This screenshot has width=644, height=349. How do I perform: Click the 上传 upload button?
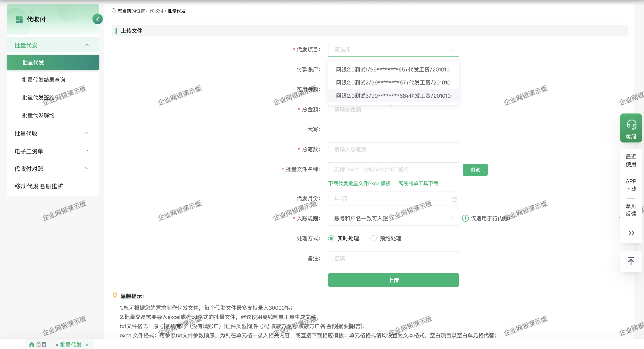pos(393,280)
